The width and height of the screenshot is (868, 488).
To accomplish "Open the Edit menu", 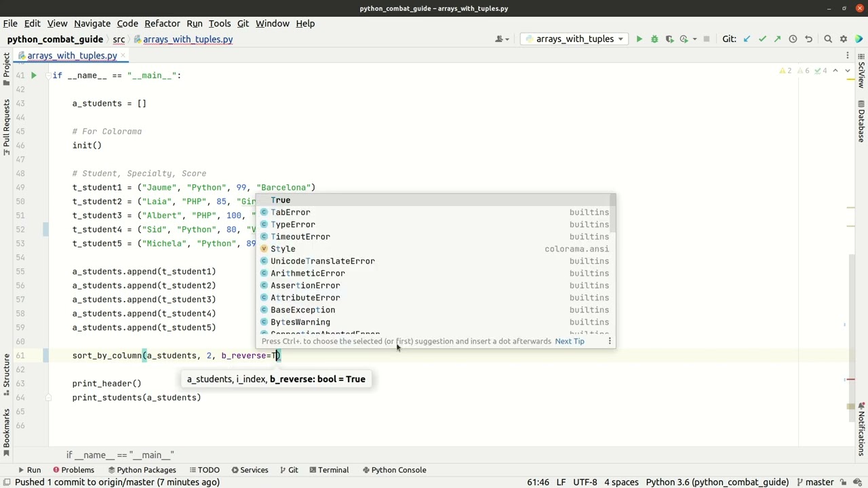I will tap(32, 23).
